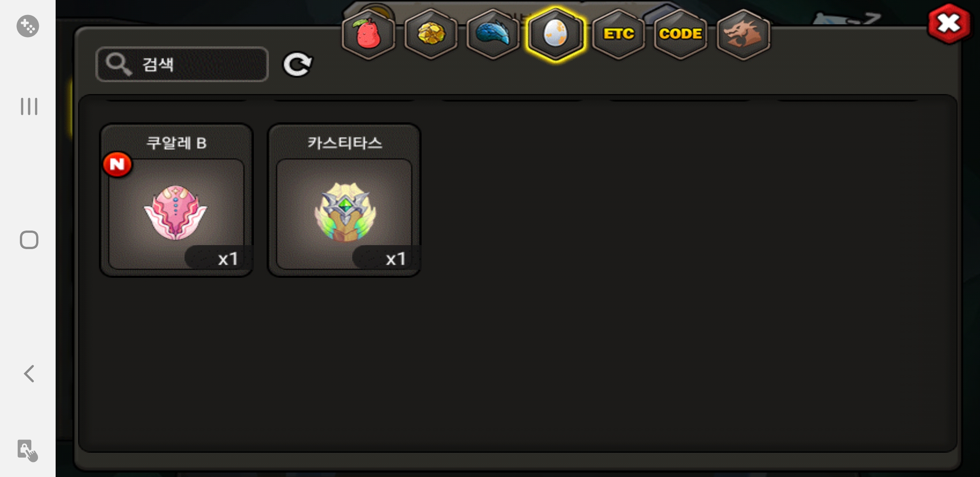980x477 pixels.
Task: Open the brown dragon head tab
Action: 743,34
